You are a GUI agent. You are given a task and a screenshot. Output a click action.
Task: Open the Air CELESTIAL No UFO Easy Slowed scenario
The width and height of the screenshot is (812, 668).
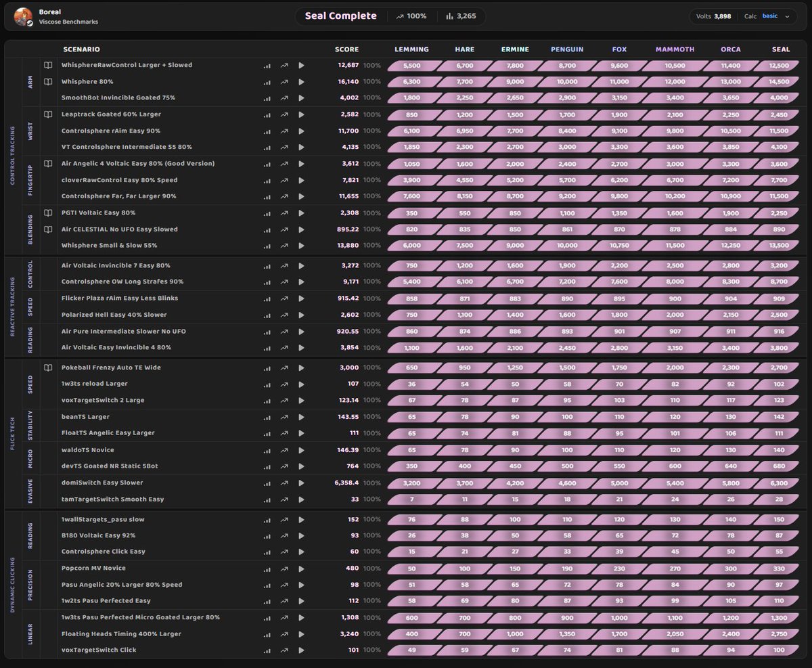120,229
